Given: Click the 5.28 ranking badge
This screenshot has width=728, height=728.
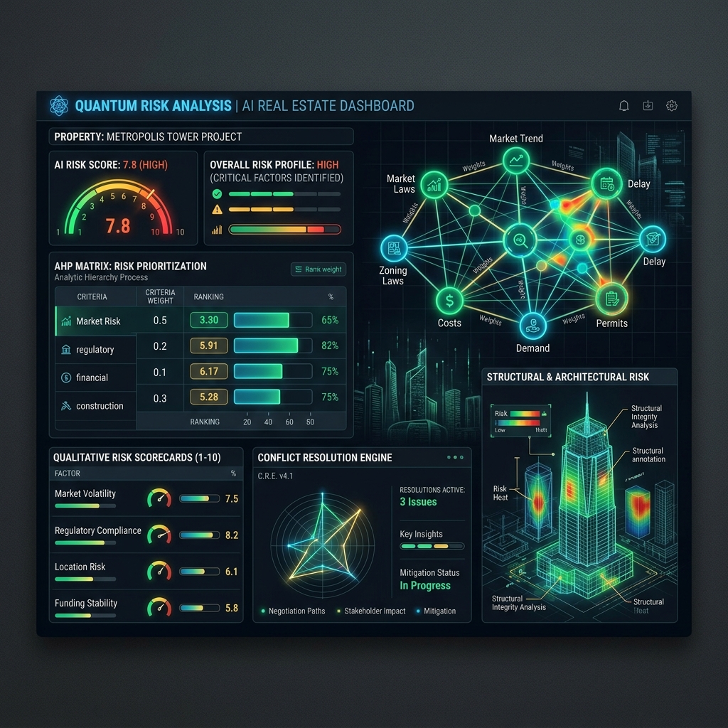Looking at the screenshot, I should point(209,397).
